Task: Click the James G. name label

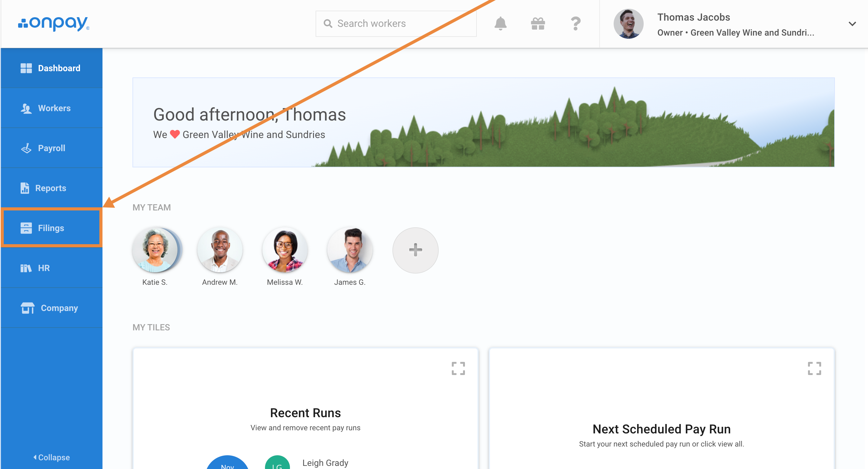Action: [350, 282]
